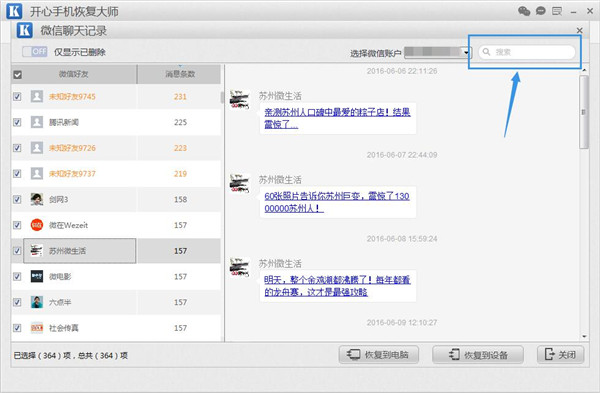The width and height of the screenshot is (600, 393).
Task: Click timestamp 2016-06-07 22:44:09
Action: point(402,155)
